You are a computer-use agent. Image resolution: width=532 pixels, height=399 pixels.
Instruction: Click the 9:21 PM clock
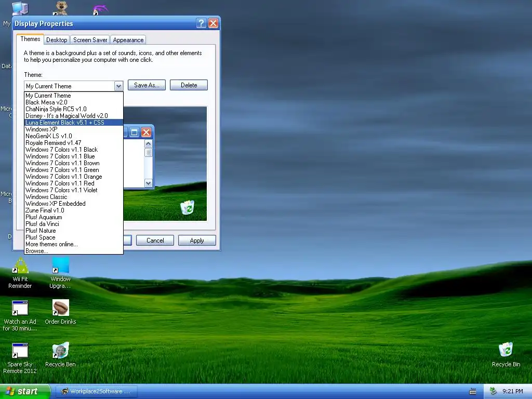(x=513, y=391)
